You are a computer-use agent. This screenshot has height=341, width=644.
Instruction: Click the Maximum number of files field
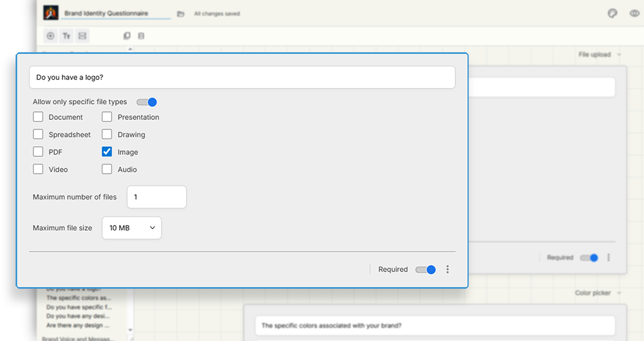[x=156, y=197]
